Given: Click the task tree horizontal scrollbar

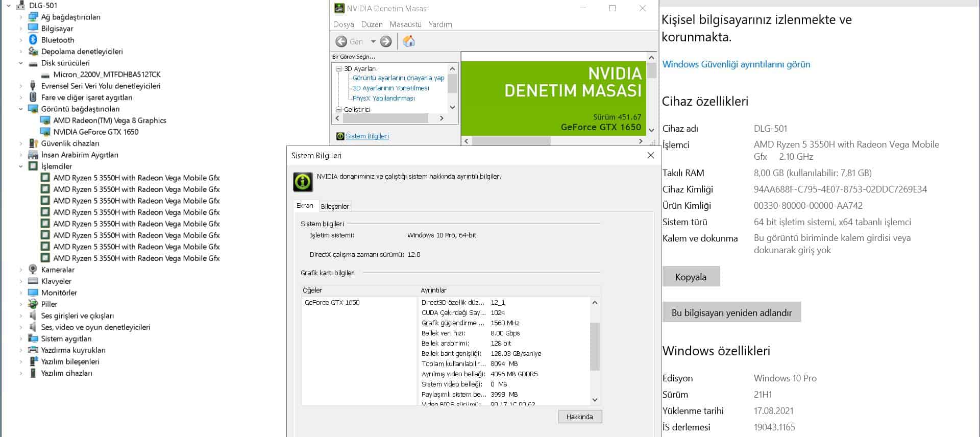Looking at the screenshot, I should click(385, 118).
